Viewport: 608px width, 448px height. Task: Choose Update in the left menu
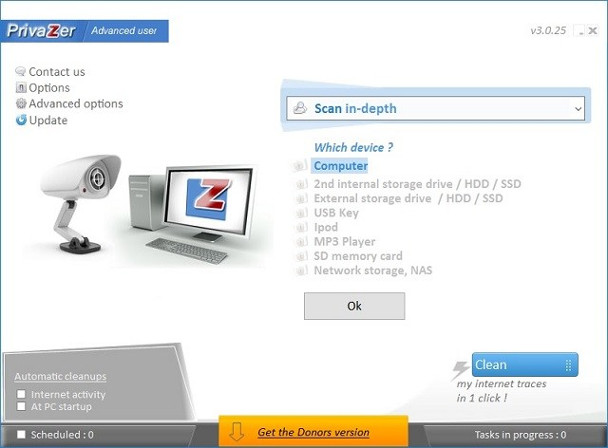[48, 120]
